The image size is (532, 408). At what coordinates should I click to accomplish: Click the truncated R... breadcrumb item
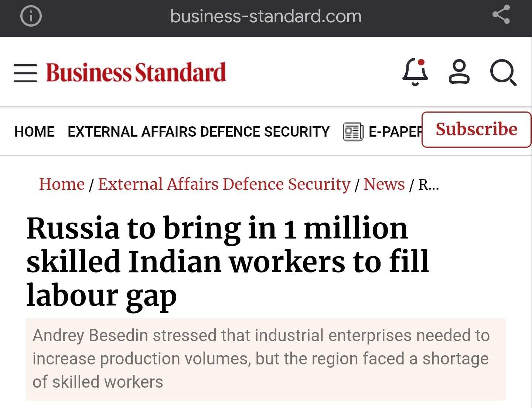pyautogui.click(x=429, y=185)
